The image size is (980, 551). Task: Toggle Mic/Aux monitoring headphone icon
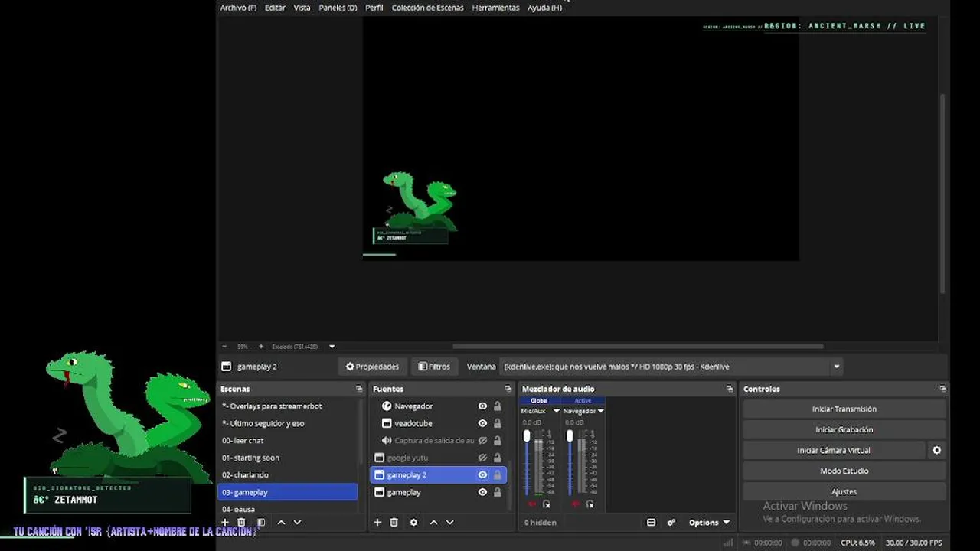547,504
